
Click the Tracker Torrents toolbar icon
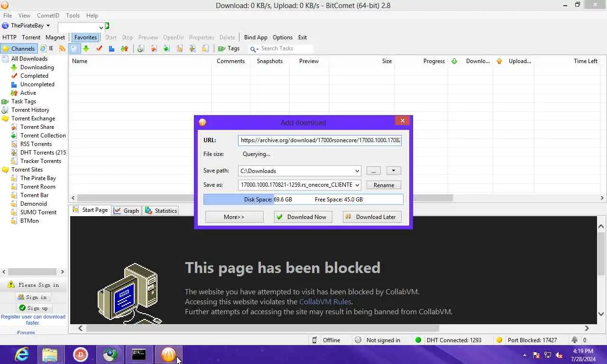[205, 48]
